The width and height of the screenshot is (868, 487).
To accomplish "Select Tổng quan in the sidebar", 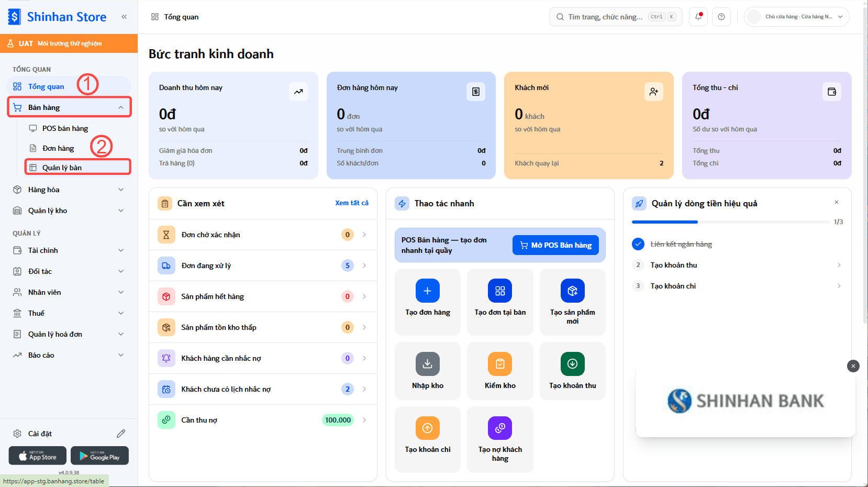I will [69, 86].
